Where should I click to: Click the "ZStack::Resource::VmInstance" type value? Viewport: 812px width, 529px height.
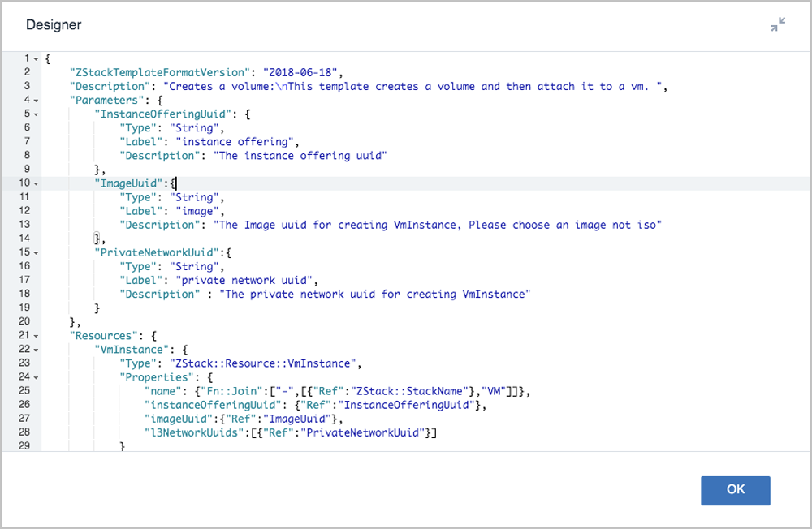(262, 363)
